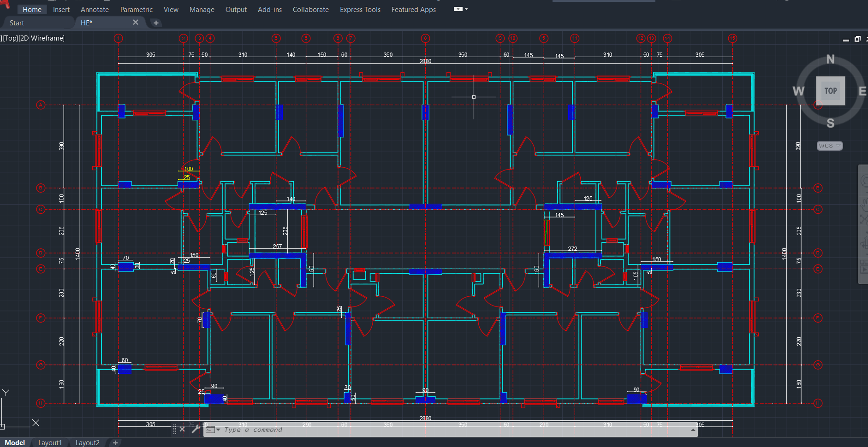Go to the Start tab
This screenshot has height=447, width=868.
point(17,23)
